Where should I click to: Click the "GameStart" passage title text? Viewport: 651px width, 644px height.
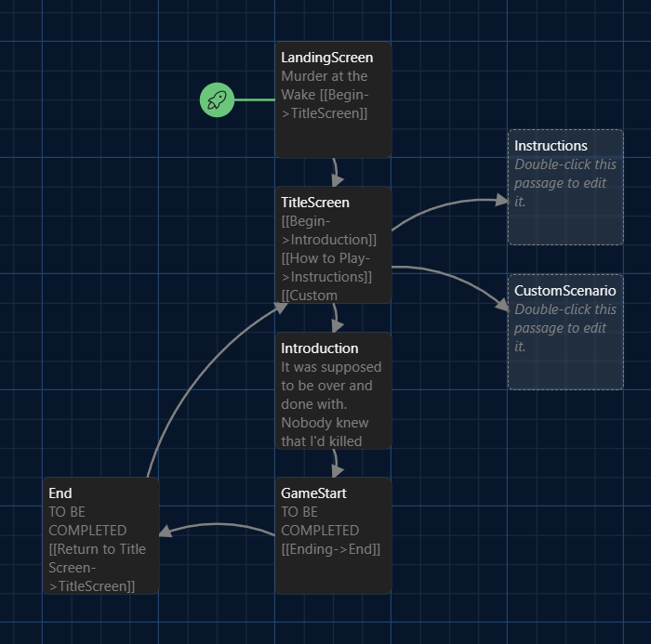(x=313, y=493)
